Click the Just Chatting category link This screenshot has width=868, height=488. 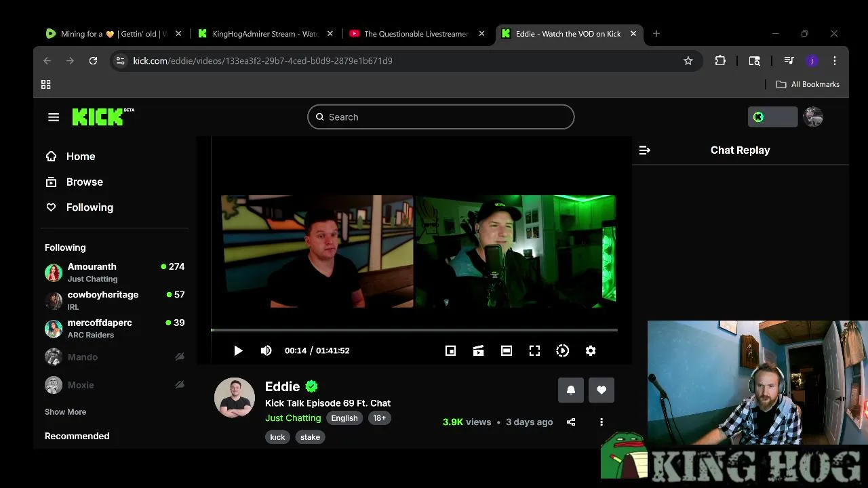click(x=293, y=418)
